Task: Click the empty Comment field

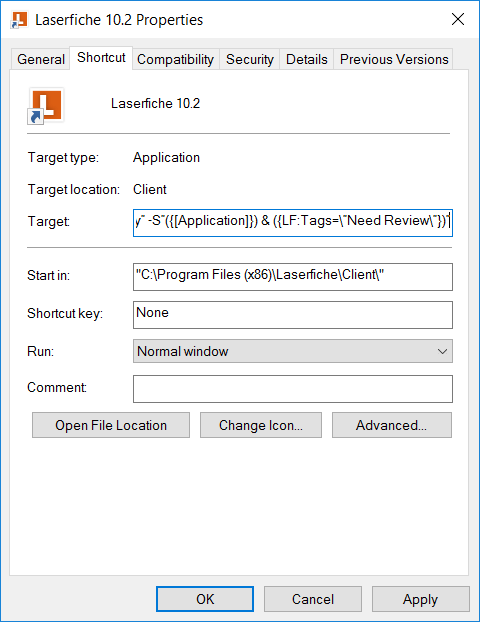Action: tap(293, 389)
